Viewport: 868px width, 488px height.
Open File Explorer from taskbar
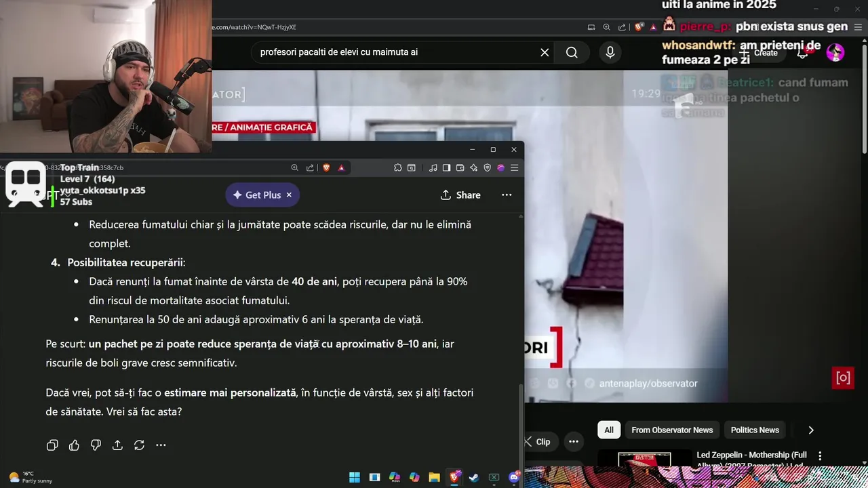[434, 477]
